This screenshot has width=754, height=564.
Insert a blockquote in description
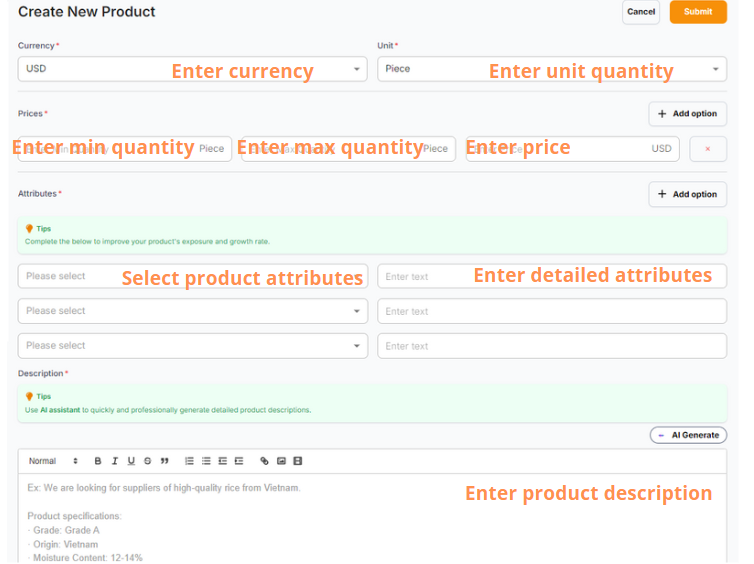tap(164, 461)
